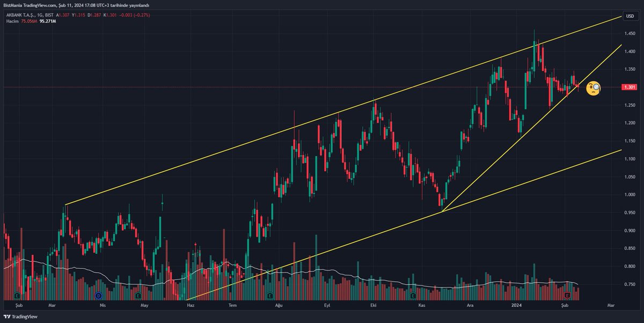Click the 2024 year label on time axis
This screenshot has height=323, width=644.
[x=516, y=305]
